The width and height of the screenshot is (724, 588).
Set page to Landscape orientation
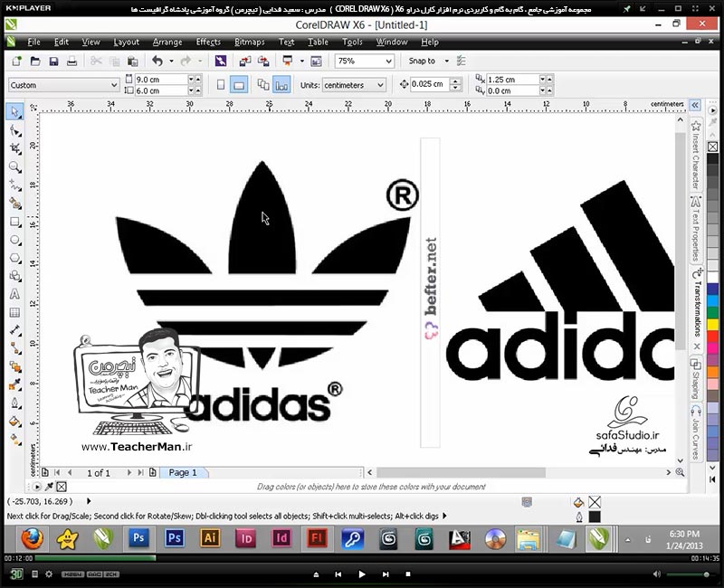pyautogui.click(x=239, y=85)
